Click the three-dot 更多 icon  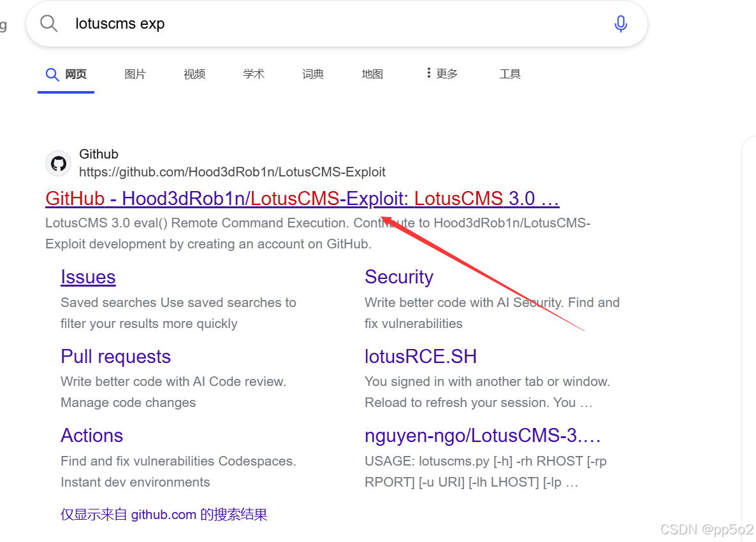428,73
